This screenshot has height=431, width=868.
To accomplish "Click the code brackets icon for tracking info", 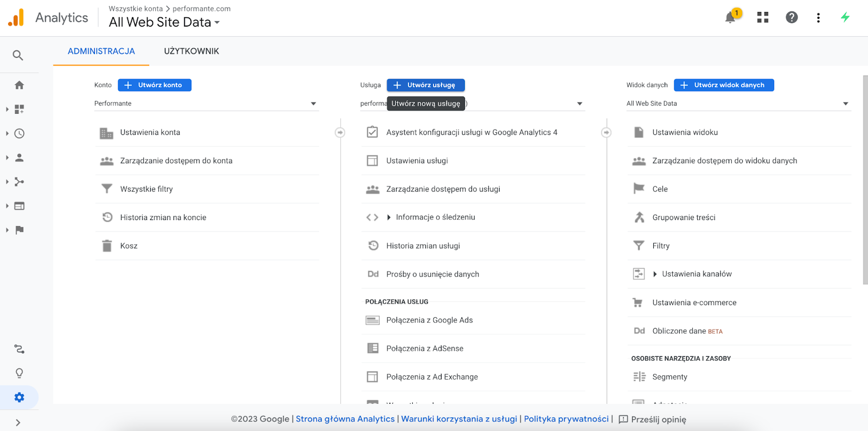I will 372,217.
